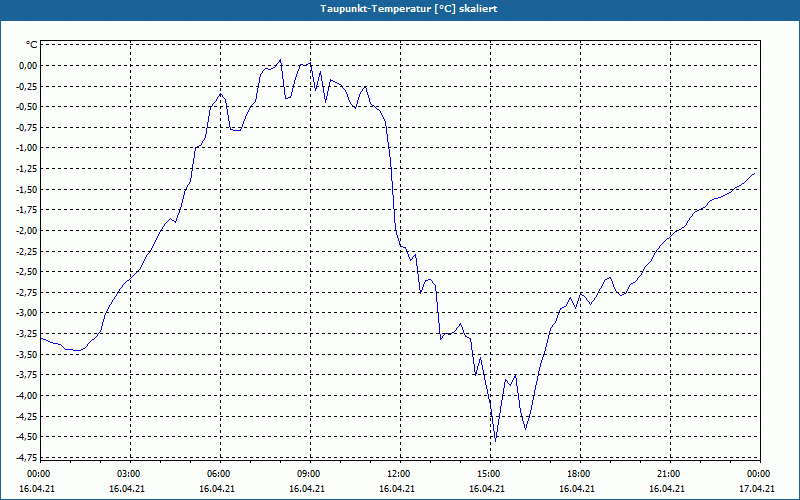Select the -0,75 y-axis label
The image size is (800, 500).
tap(27, 128)
